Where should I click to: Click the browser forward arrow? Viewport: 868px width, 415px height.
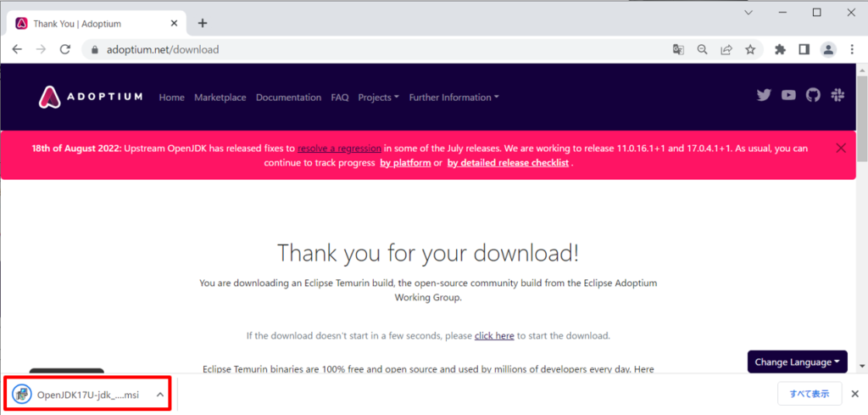[x=41, y=49]
